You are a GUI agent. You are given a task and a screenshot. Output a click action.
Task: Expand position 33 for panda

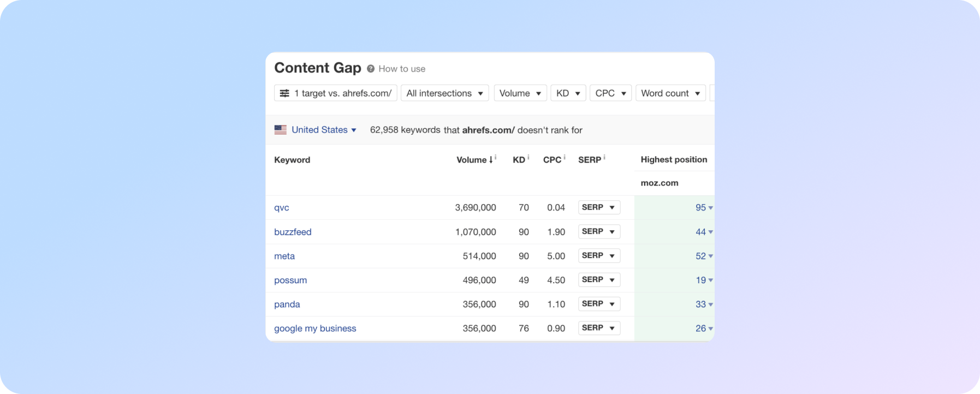click(x=704, y=304)
